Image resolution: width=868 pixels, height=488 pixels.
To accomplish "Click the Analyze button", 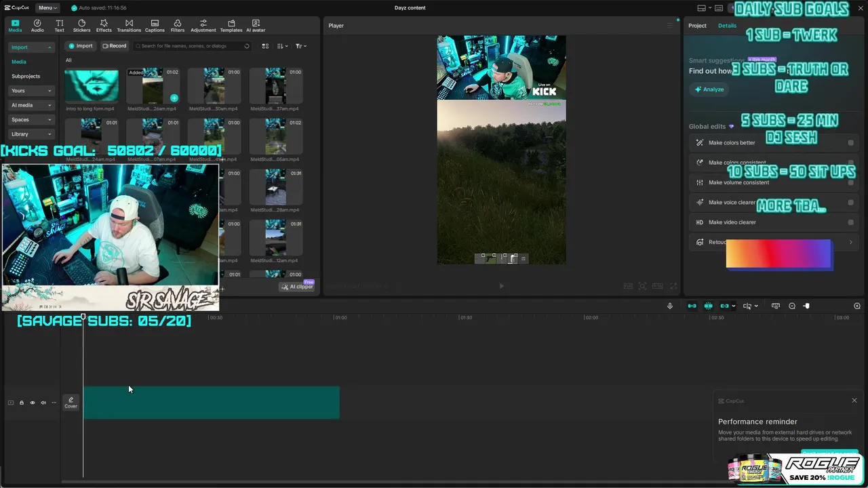I will [709, 89].
